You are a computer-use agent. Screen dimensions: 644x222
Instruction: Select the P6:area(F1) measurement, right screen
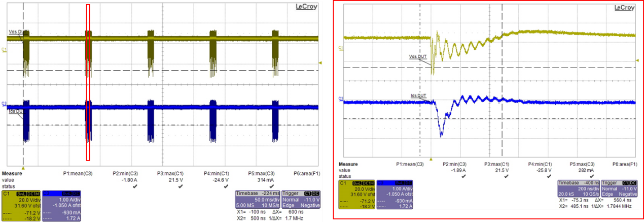point(624,164)
